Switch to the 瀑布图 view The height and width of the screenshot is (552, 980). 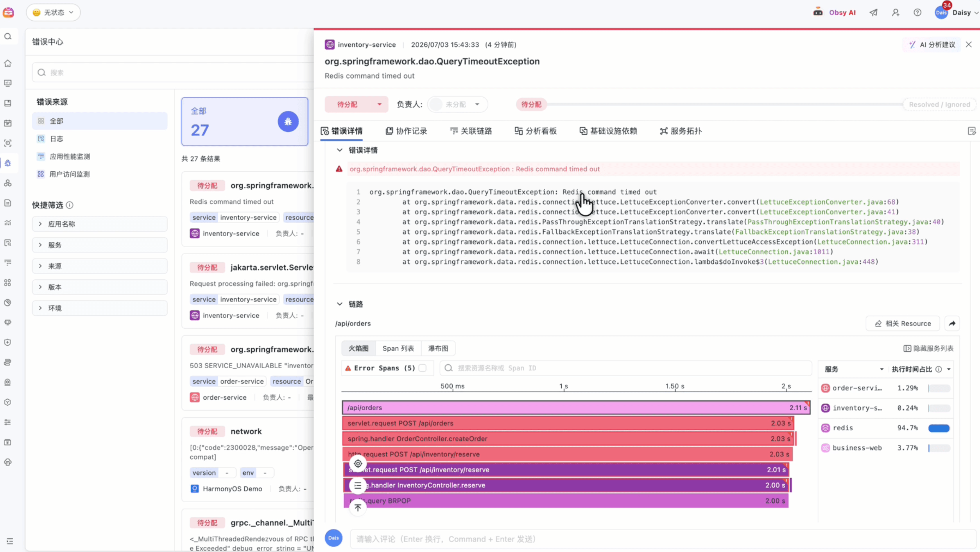(438, 349)
